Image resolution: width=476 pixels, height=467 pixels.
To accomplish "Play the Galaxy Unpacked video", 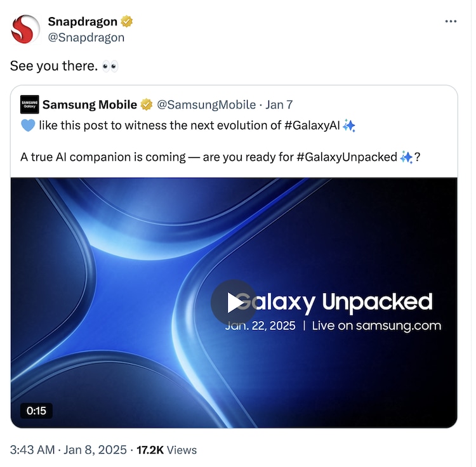I will 234,303.
